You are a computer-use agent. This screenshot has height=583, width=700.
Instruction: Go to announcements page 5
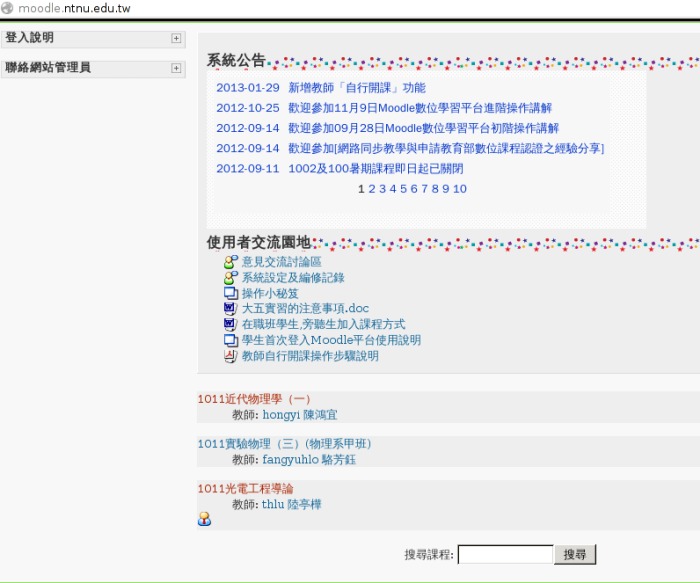(x=403, y=189)
